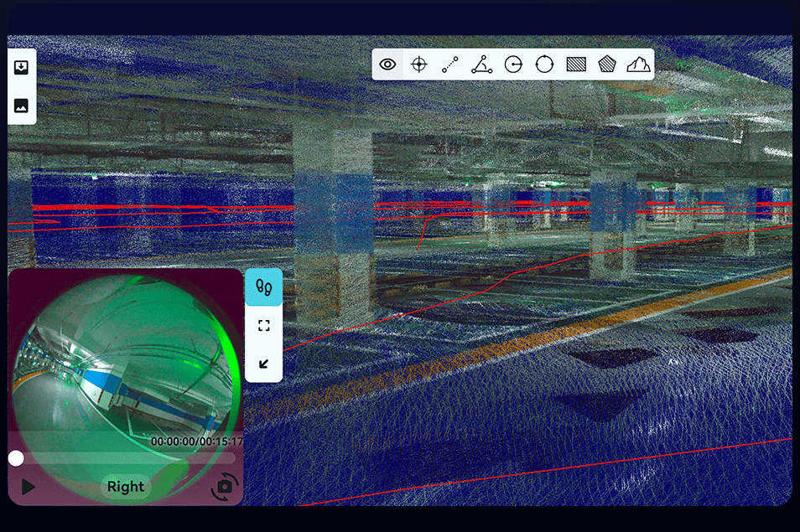800x532 pixels.
Task: Click the "Right" camera label button
Action: point(126,487)
